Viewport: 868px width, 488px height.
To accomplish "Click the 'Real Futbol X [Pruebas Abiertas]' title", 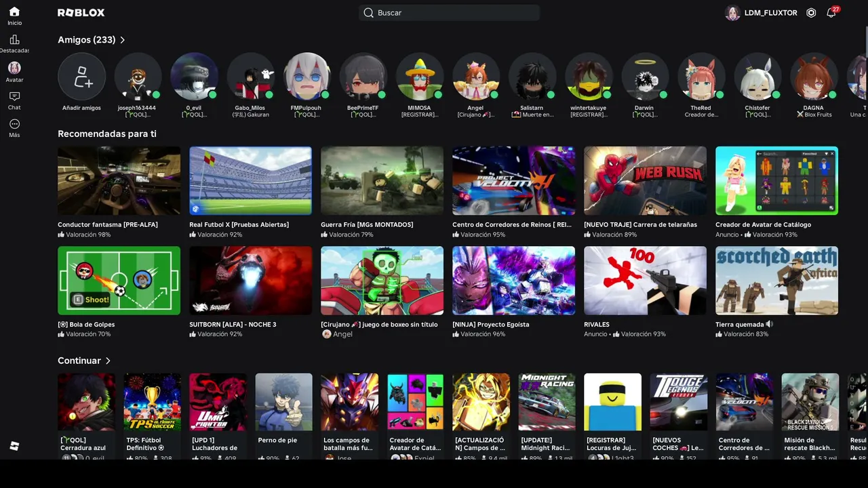I will (x=239, y=224).
